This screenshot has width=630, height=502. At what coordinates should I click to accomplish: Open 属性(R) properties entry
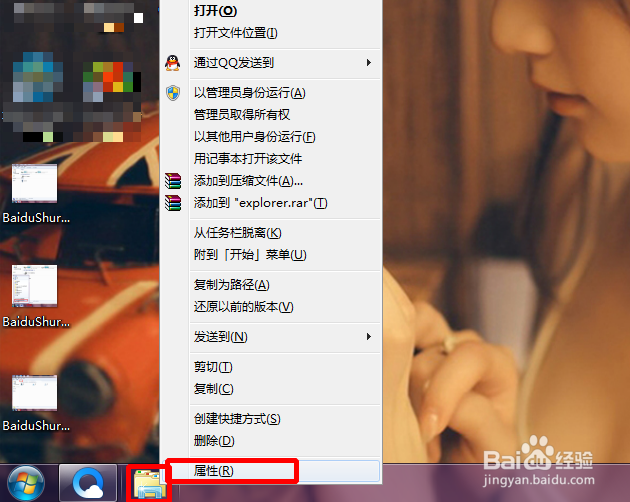[272, 471]
